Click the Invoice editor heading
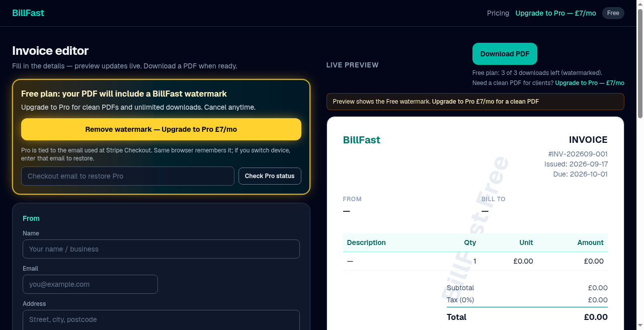The width and height of the screenshot is (644, 330). (50, 51)
